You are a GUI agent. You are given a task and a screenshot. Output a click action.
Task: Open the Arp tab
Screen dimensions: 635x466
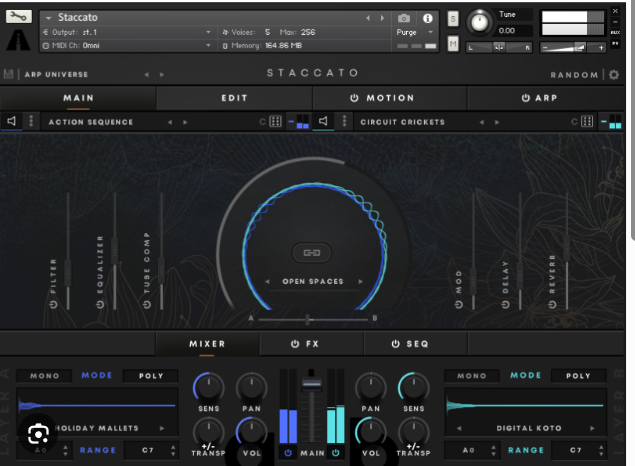546,98
